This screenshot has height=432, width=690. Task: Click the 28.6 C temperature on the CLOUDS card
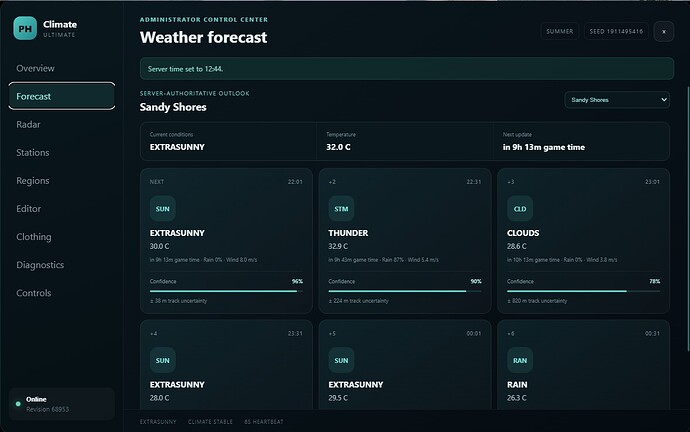coord(517,246)
